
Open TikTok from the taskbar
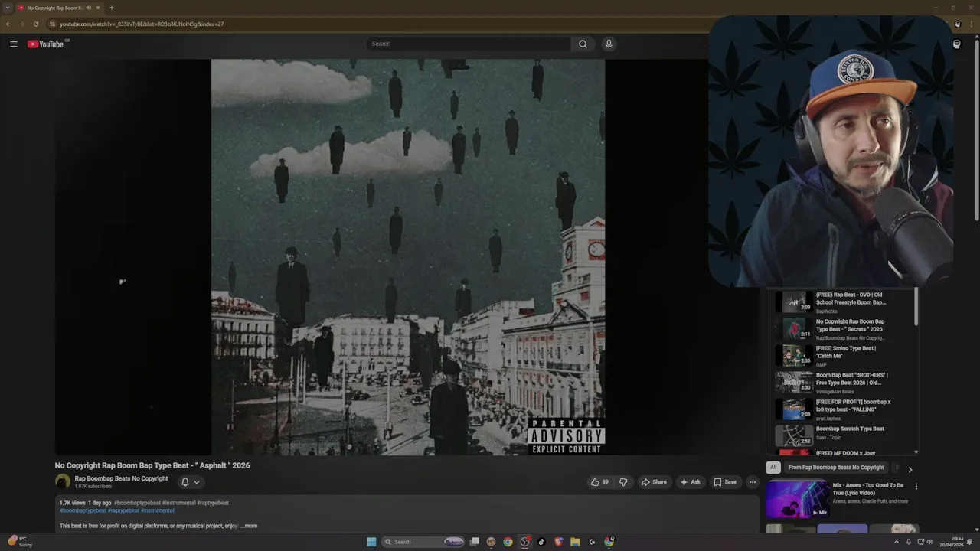tap(541, 542)
